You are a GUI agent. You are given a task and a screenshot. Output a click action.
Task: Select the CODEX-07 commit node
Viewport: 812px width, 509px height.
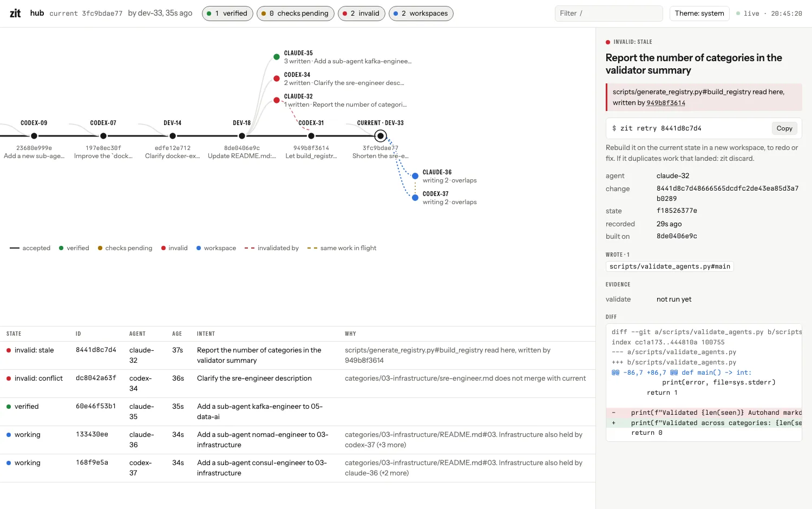pyautogui.click(x=103, y=136)
